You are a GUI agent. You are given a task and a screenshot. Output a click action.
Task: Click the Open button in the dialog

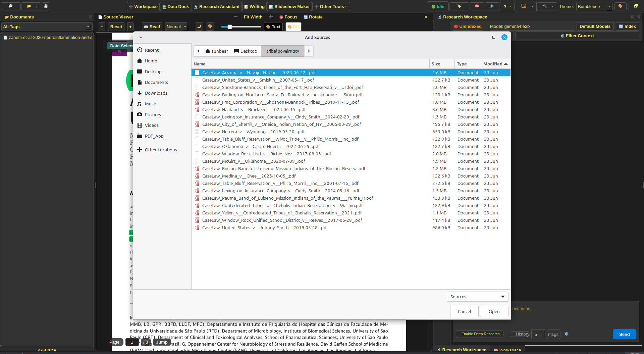pos(494,311)
